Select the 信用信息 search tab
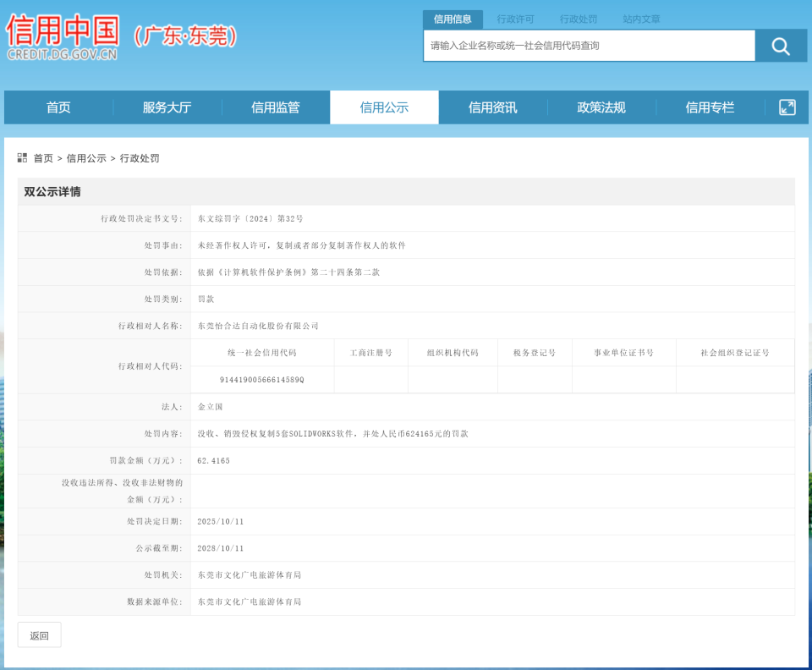Screen dimensions: 812x670 (x=453, y=19)
